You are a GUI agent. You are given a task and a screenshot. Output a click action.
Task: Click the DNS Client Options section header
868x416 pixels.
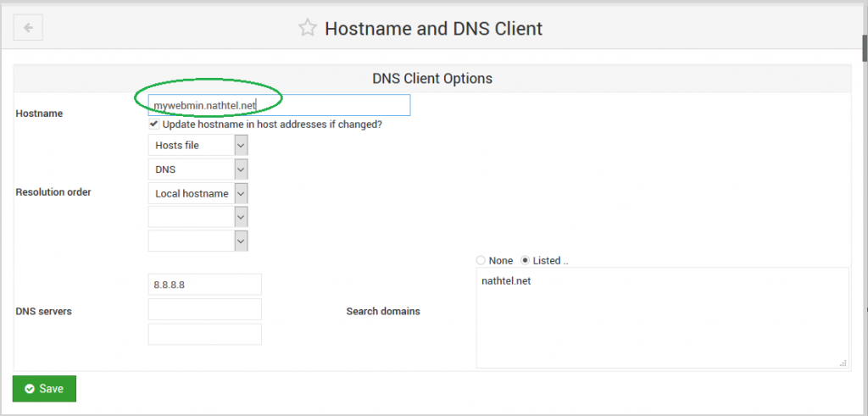tap(432, 78)
